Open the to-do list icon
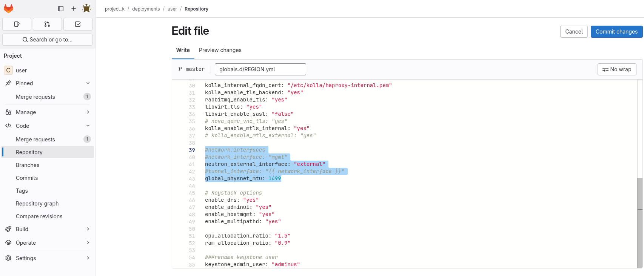Viewport: 644px width, 276px height. (78, 24)
